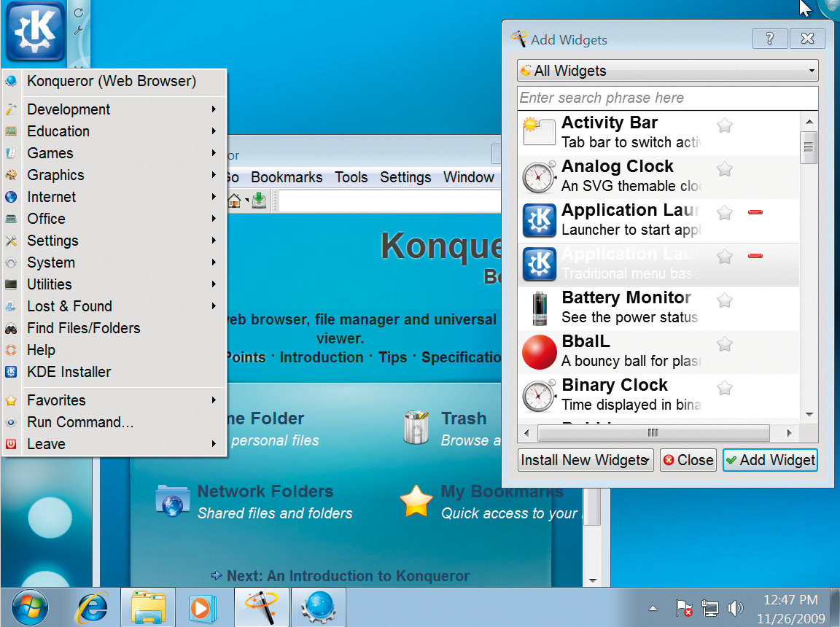The width and height of the screenshot is (840, 627).
Task: Click the palette icon beside Graphics
Action: point(11,175)
